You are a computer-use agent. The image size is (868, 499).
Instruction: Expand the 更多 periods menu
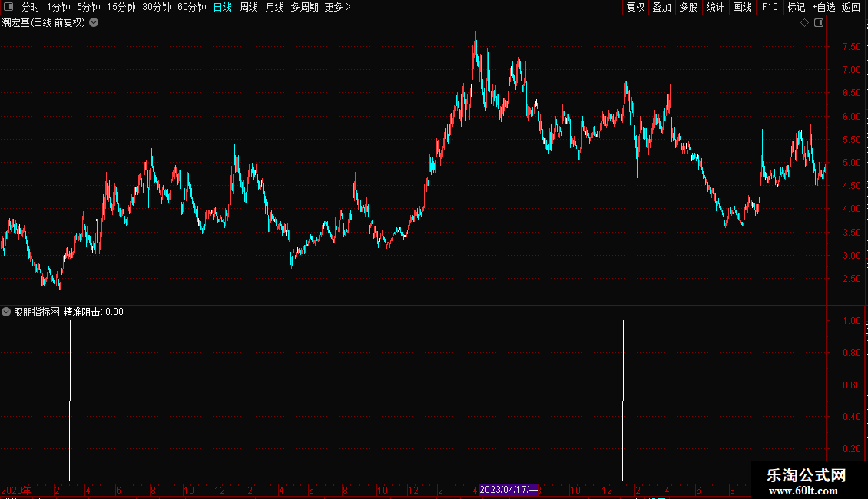pyautogui.click(x=338, y=7)
